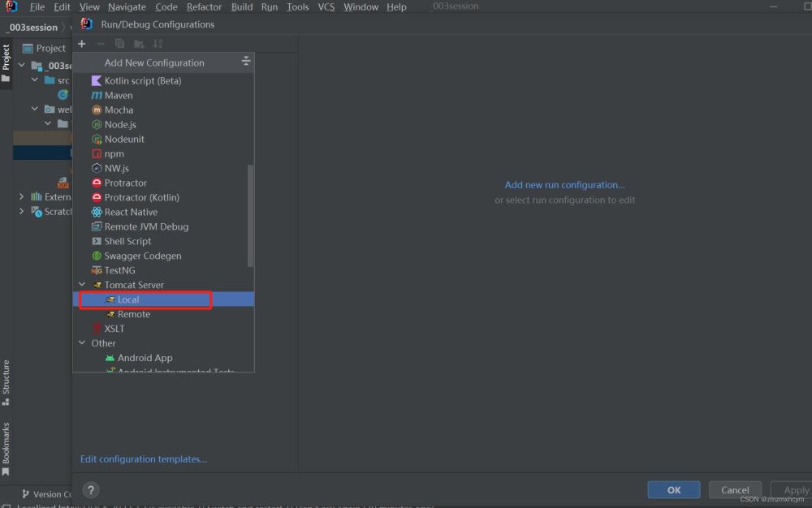Open the Project tool window tab

[x=6, y=62]
